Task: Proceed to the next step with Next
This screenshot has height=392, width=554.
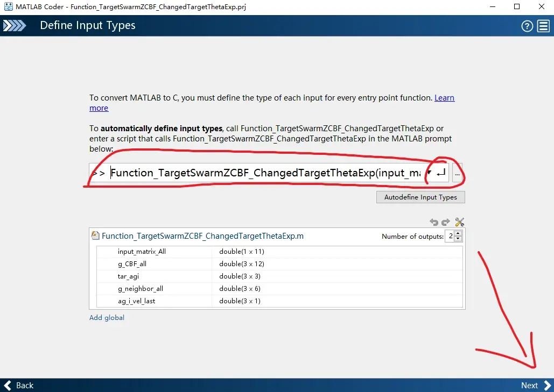Action: tap(536, 386)
